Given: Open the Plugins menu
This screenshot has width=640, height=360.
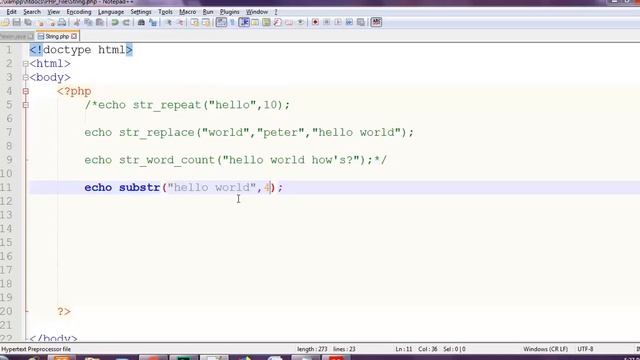Looking at the screenshot, I should [229, 12].
